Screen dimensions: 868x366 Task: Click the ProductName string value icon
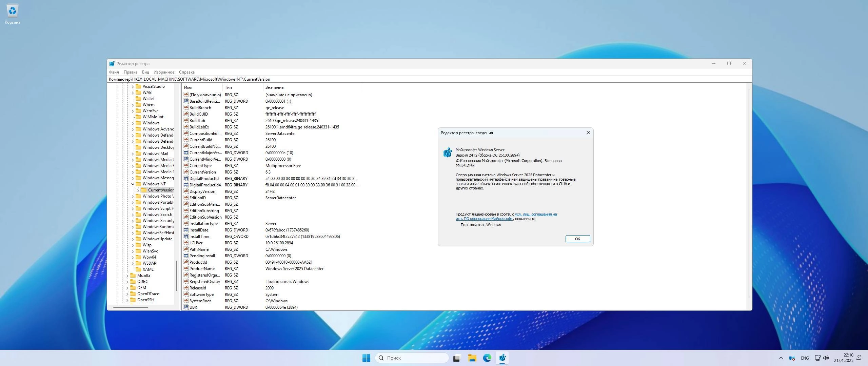[186, 268]
